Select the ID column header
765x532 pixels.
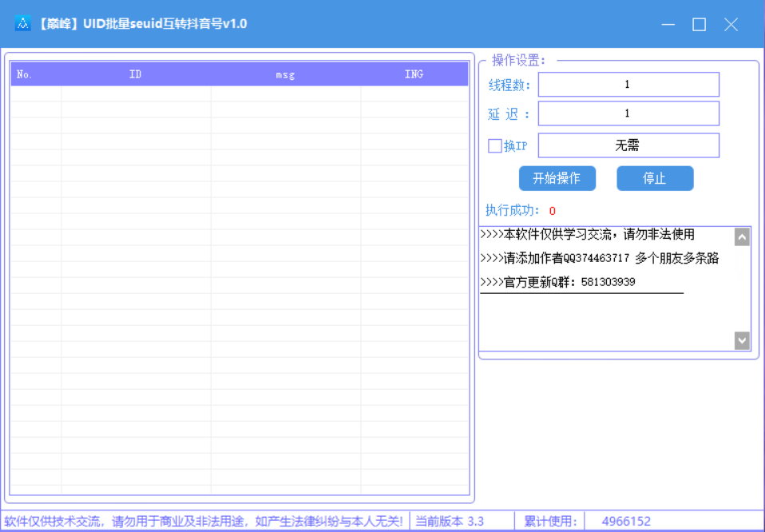pyautogui.click(x=136, y=73)
